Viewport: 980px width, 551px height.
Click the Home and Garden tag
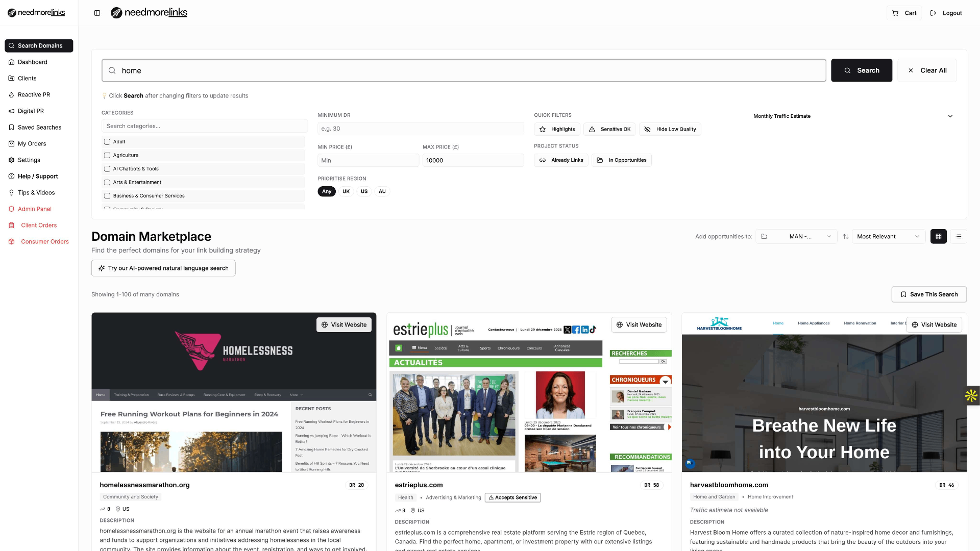[x=714, y=497]
